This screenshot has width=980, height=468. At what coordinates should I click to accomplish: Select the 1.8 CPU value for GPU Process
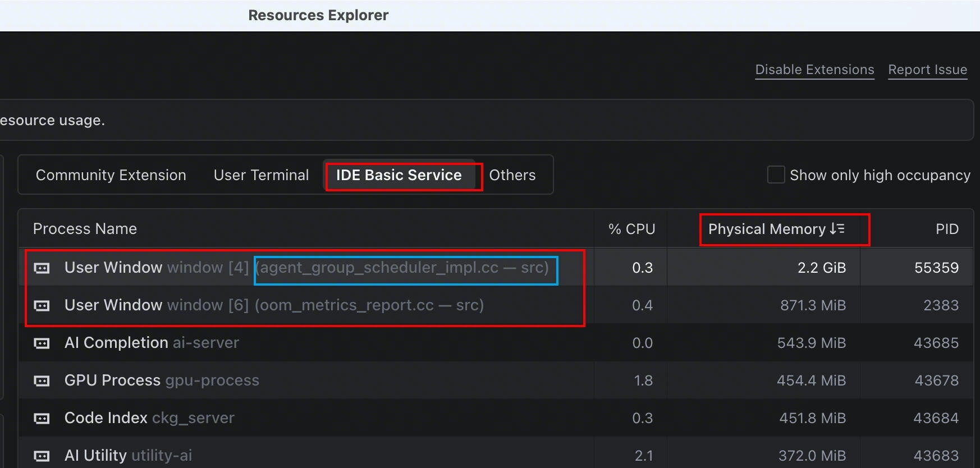pos(643,380)
